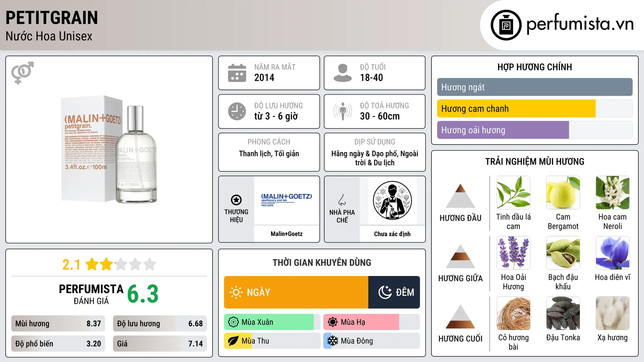Click the style text Thanh lịch, Tối giản

(269, 154)
